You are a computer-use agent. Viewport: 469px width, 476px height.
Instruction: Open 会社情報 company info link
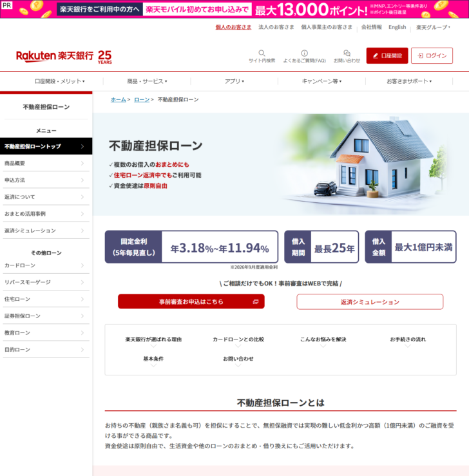(371, 27)
